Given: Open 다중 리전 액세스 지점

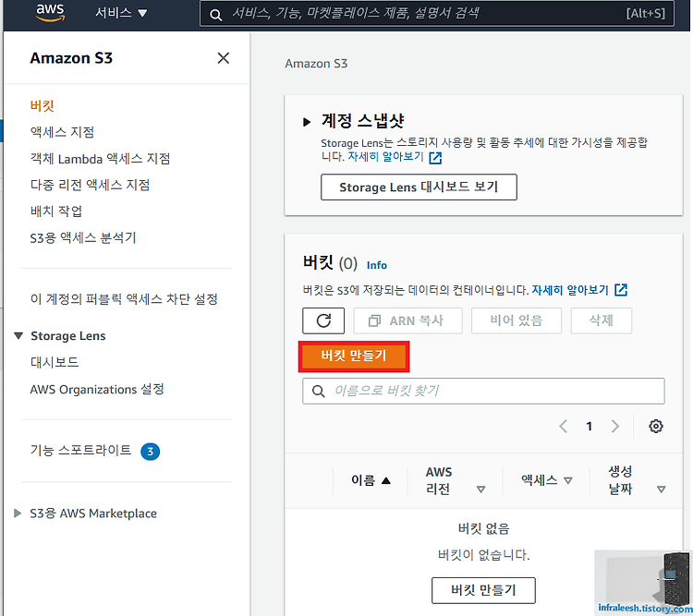Looking at the screenshot, I should pos(90,185).
